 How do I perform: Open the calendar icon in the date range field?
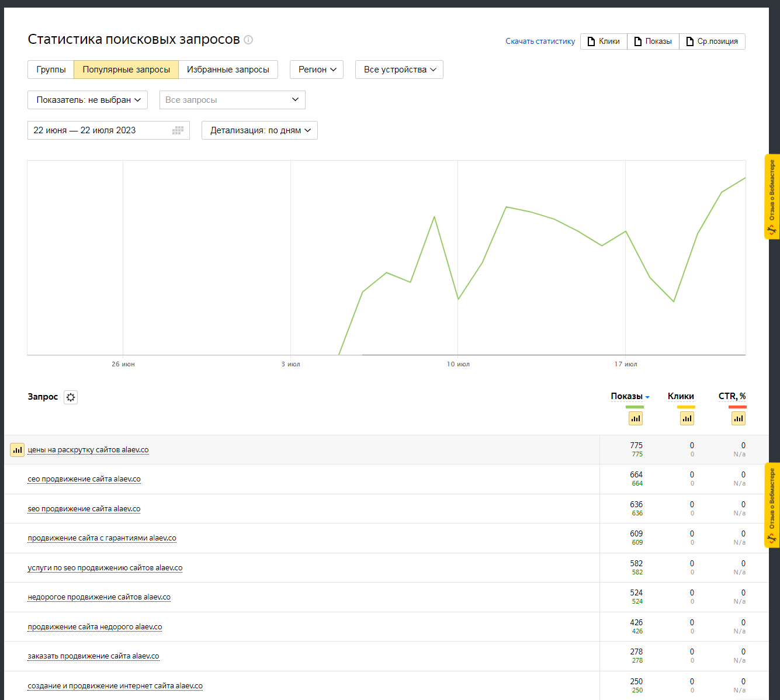point(178,130)
